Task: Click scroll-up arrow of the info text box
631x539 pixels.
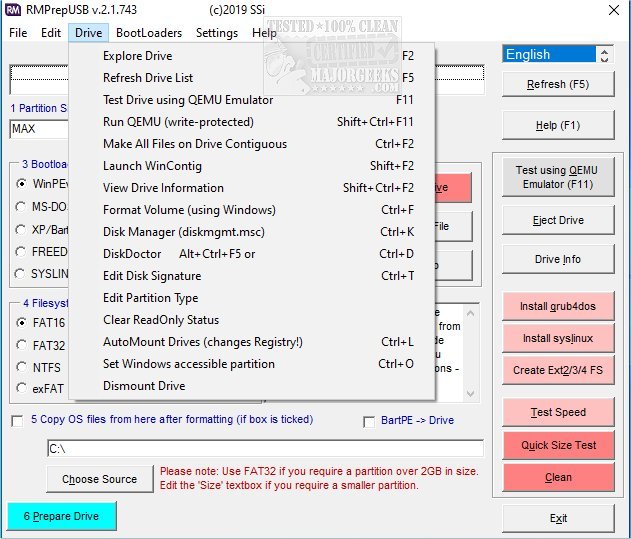Action: tap(470, 313)
